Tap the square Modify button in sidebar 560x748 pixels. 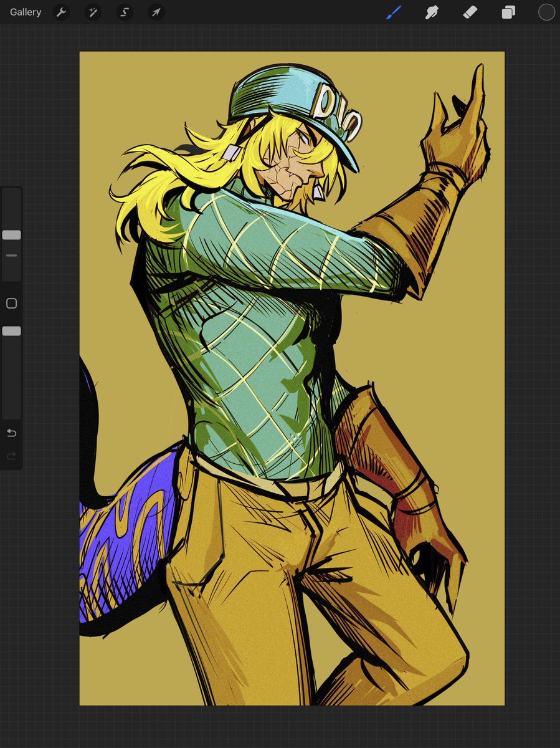click(11, 304)
